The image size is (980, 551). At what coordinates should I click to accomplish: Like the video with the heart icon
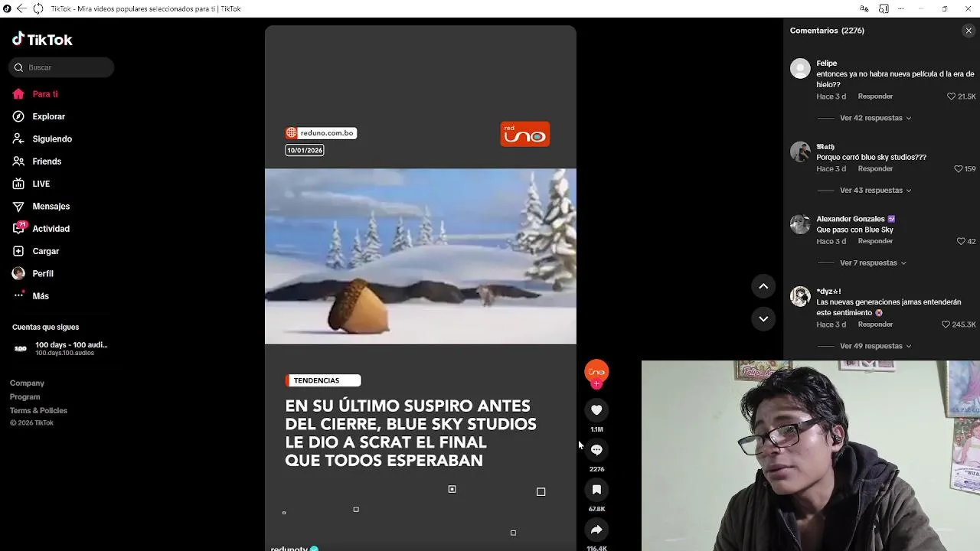click(x=596, y=410)
